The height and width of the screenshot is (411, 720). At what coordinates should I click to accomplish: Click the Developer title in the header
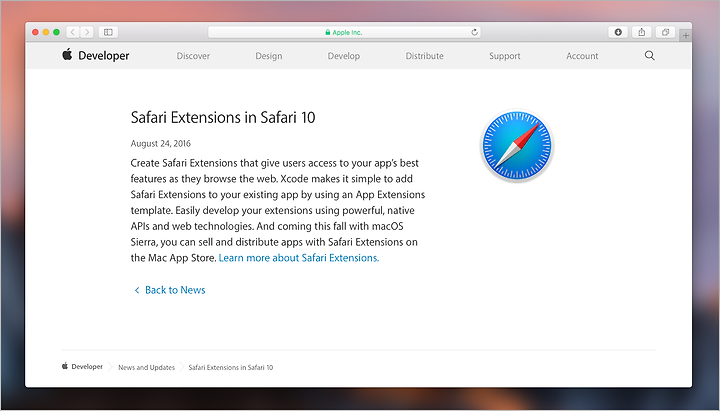[x=104, y=56]
